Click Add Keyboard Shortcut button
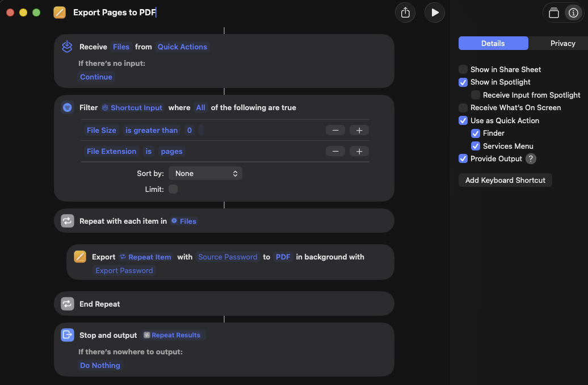This screenshot has width=588, height=385. point(505,180)
